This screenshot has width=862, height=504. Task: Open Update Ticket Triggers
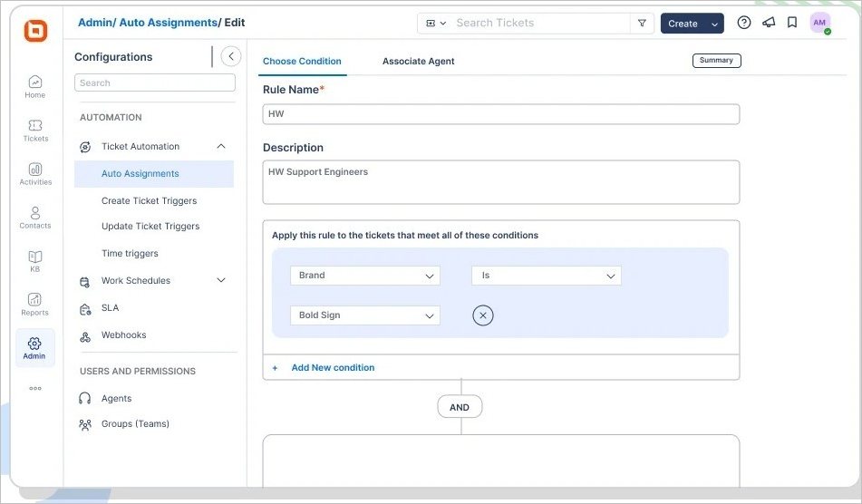coord(150,226)
